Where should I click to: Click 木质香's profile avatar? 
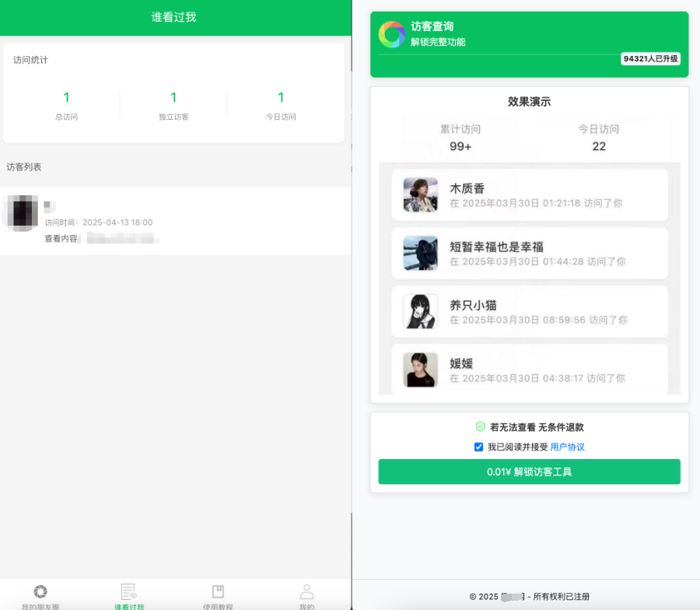(420, 193)
